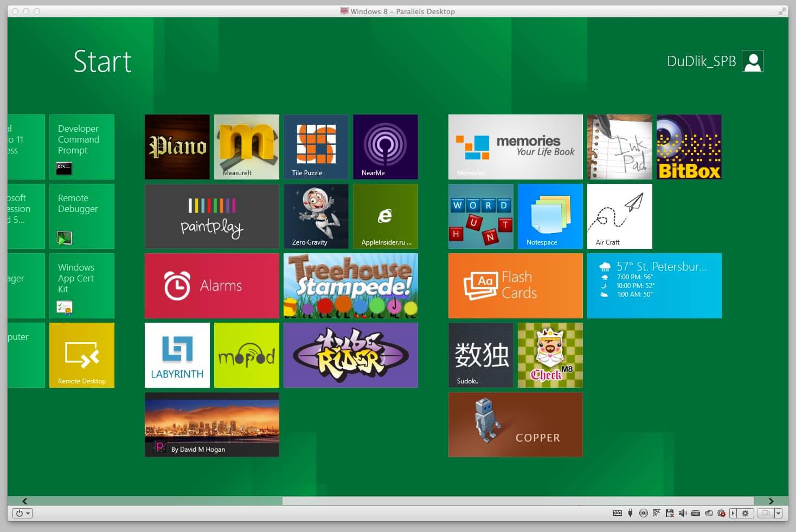Open the AppleInsider.ru tile
796x532 pixels.
(x=386, y=216)
